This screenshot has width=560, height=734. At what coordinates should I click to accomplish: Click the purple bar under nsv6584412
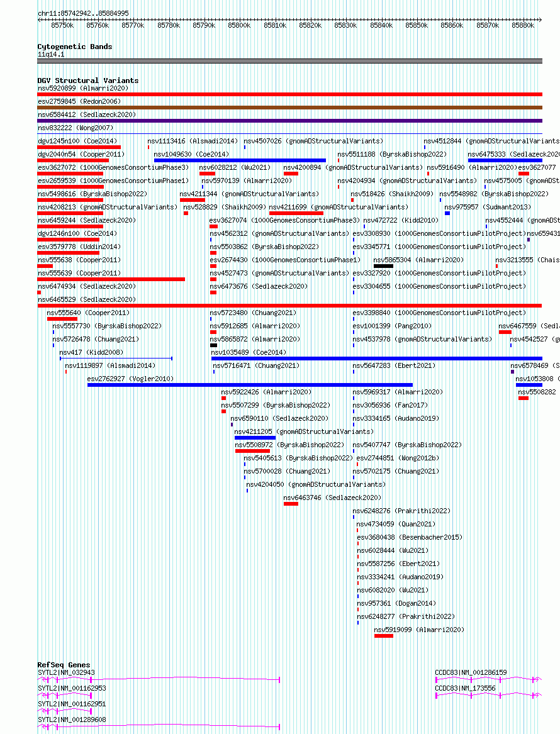tap(290, 121)
